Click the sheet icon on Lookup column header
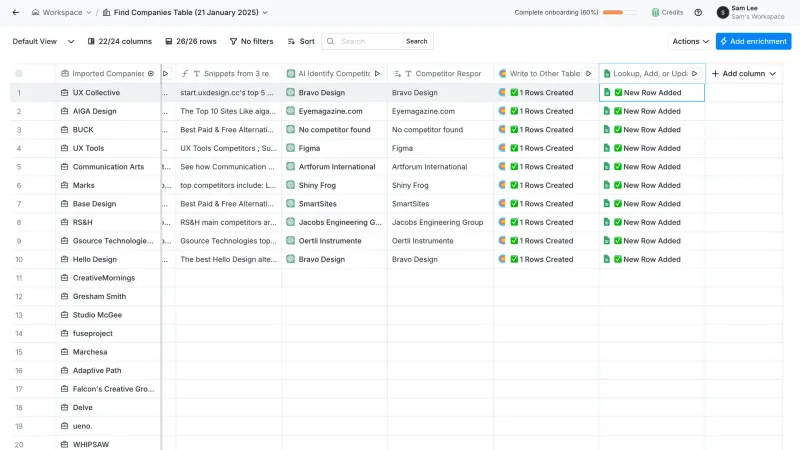This screenshot has width=800, height=450. (x=607, y=73)
